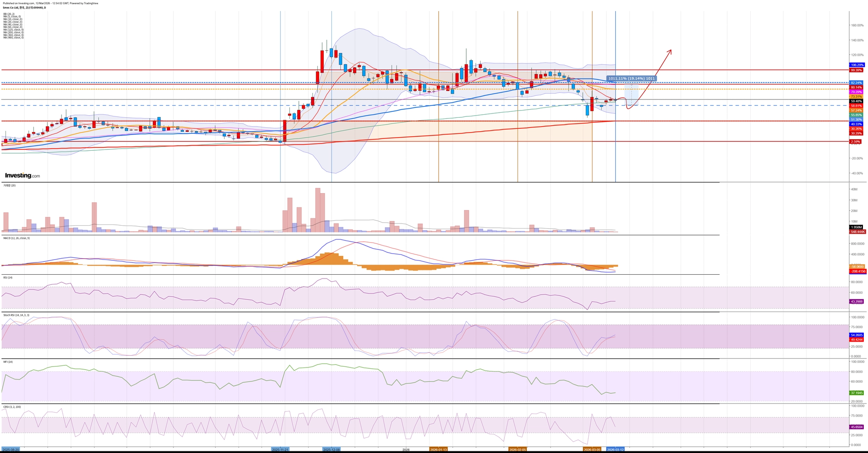Click the 2025-08-20 date marker
Viewport: 868px width, 453px height.
click(10, 450)
